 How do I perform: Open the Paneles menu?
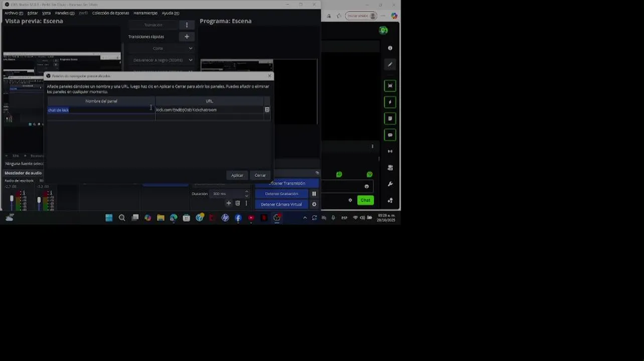tap(65, 13)
